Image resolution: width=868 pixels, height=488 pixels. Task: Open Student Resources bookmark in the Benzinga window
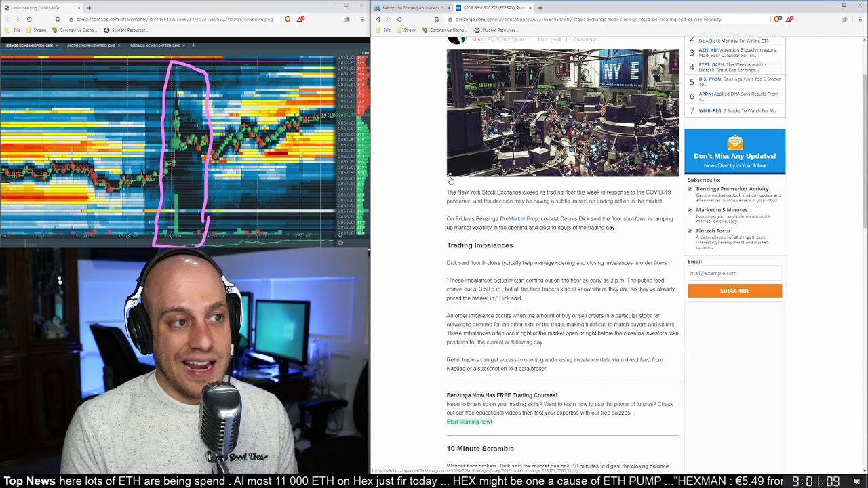click(x=496, y=30)
